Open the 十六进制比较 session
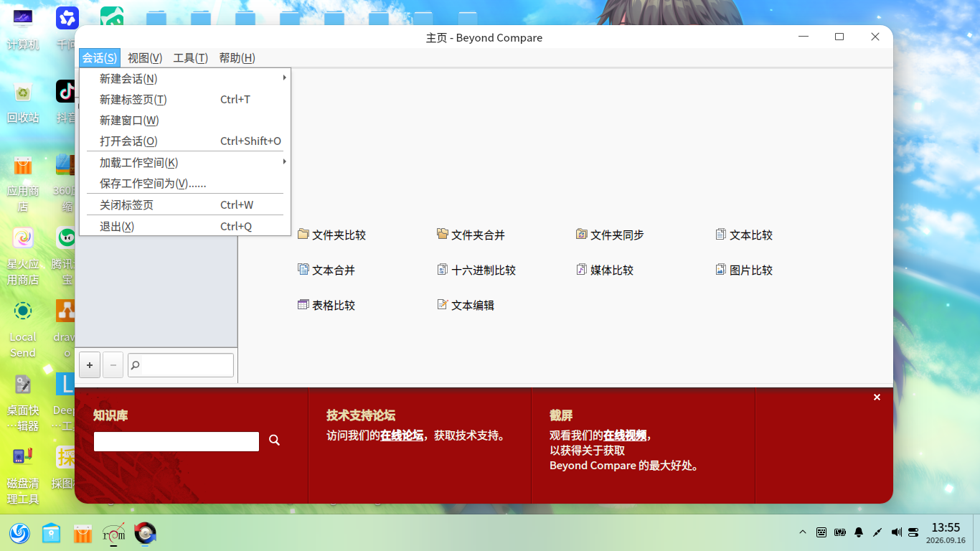Screen dimensions: 980x551 point(476,270)
